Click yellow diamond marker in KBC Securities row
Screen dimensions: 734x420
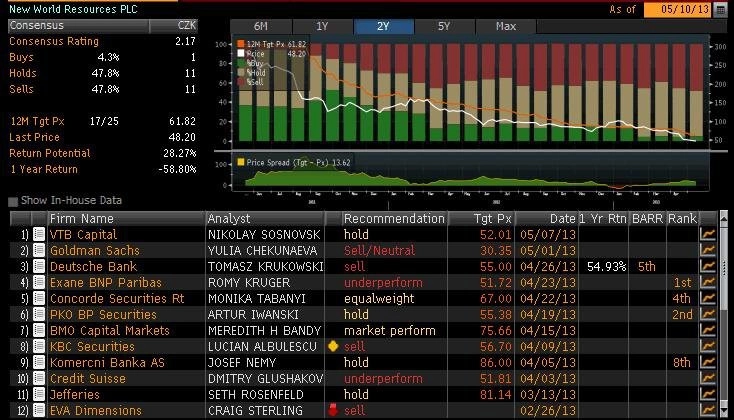pyautogui.click(x=333, y=346)
